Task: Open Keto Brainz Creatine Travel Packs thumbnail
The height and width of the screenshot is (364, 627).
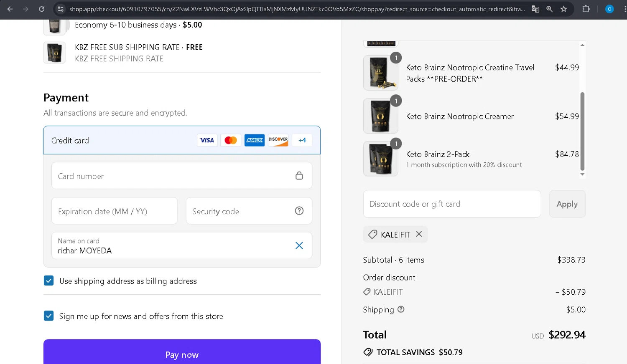Action: tap(380, 73)
